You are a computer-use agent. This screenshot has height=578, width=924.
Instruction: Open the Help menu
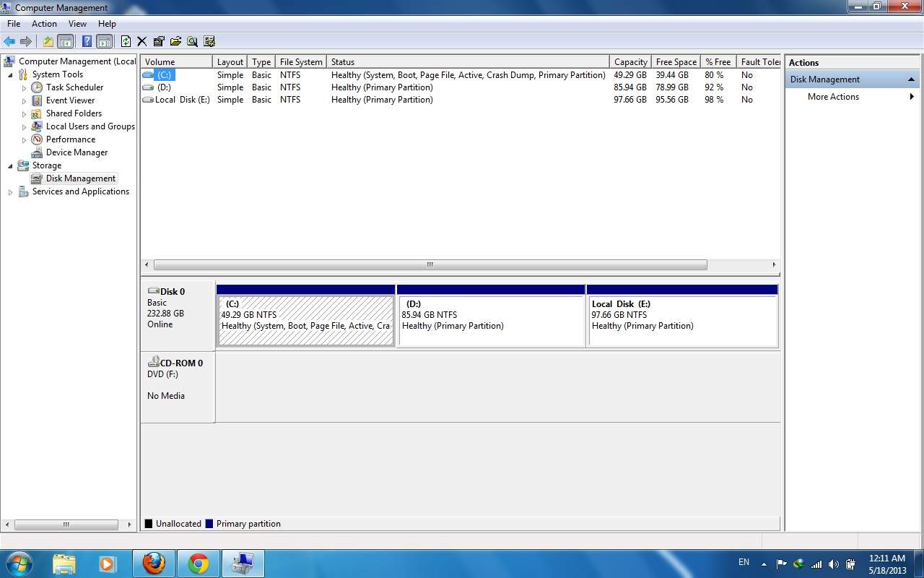tap(107, 24)
